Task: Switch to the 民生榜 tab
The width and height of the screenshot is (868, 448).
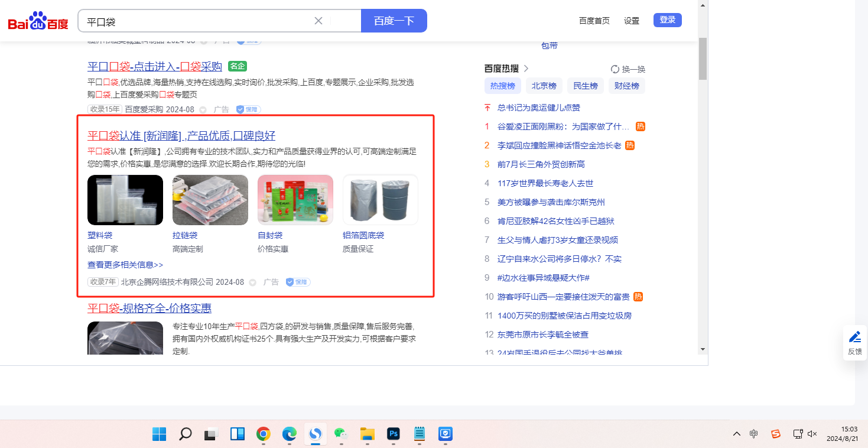Action: 586,86
